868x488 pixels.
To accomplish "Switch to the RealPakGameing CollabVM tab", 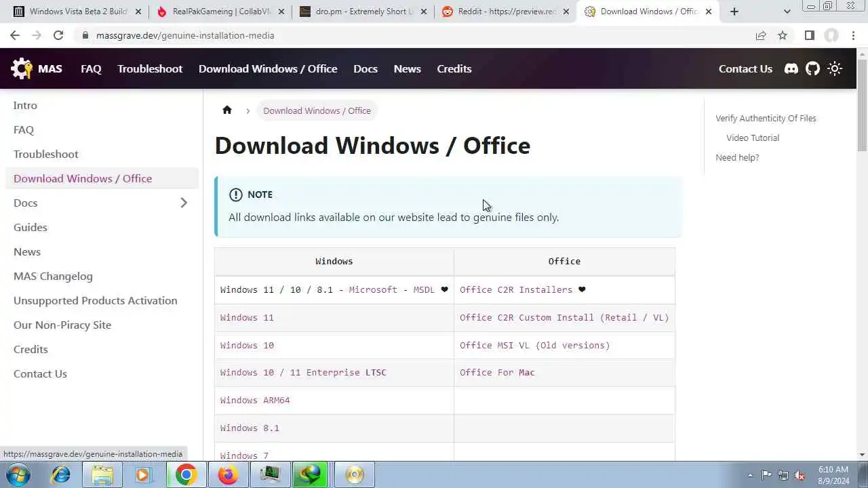I will [x=220, y=12].
